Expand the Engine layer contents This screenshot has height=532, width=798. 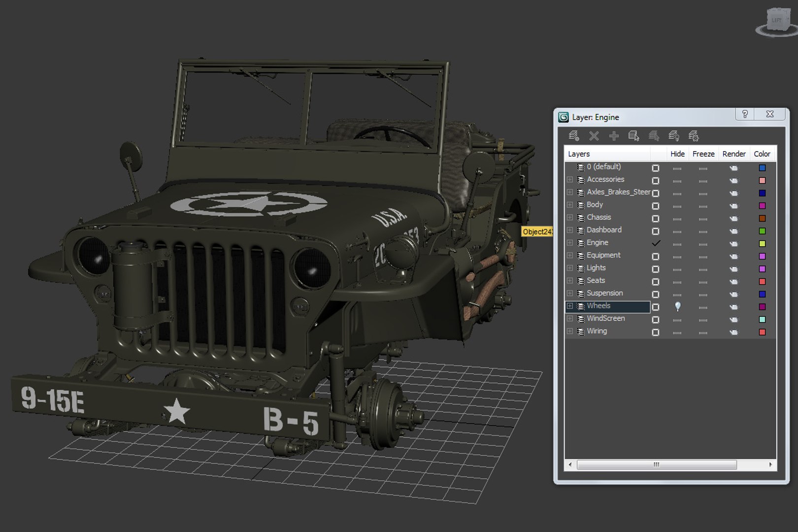click(x=570, y=243)
